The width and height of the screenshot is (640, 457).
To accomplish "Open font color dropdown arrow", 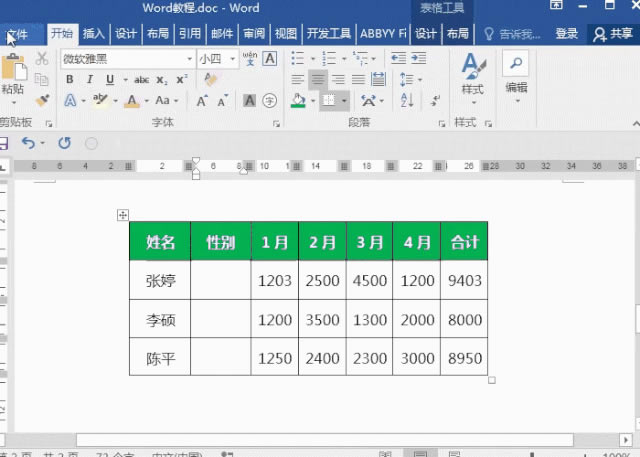I will point(147,101).
